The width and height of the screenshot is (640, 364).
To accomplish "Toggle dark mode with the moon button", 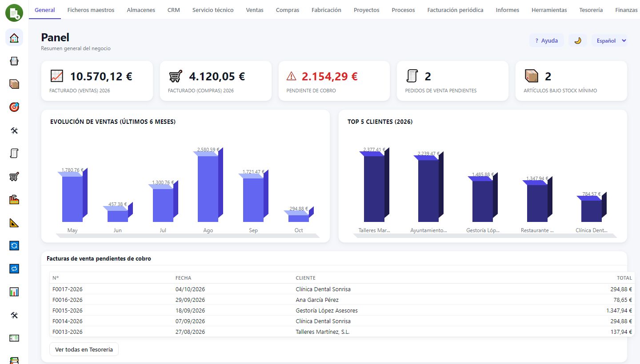I will coord(578,40).
